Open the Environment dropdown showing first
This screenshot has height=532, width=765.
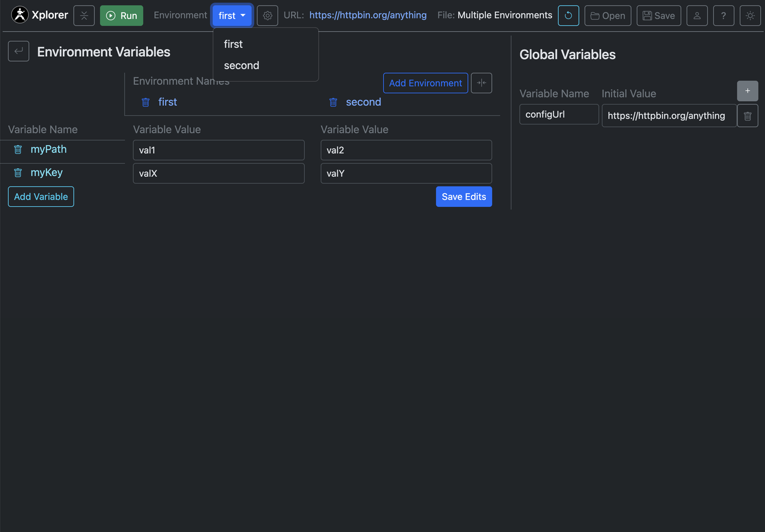coord(232,16)
